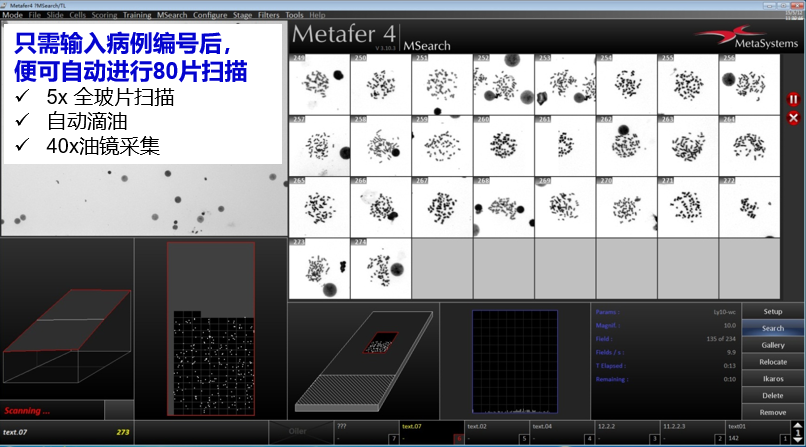Select metaphase thumbnail 272
The height and width of the screenshot is (447, 806).
(x=749, y=207)
